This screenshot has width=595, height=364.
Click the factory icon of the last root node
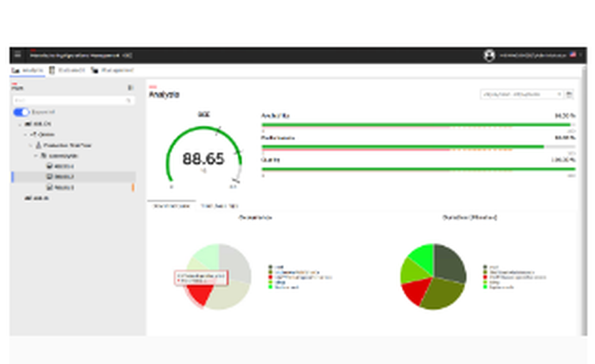28,198
